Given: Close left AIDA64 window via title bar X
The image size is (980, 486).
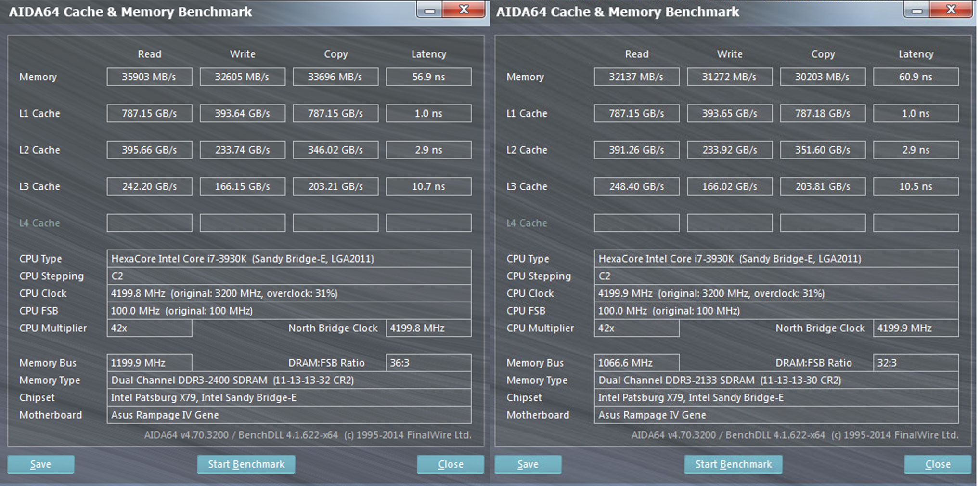Looking at the screenshot, I should tap(464, 10).
